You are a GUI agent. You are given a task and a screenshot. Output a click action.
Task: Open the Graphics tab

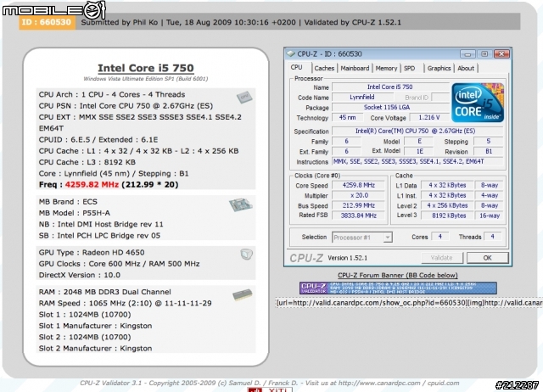pyautogui.click(x=439, y=68)
